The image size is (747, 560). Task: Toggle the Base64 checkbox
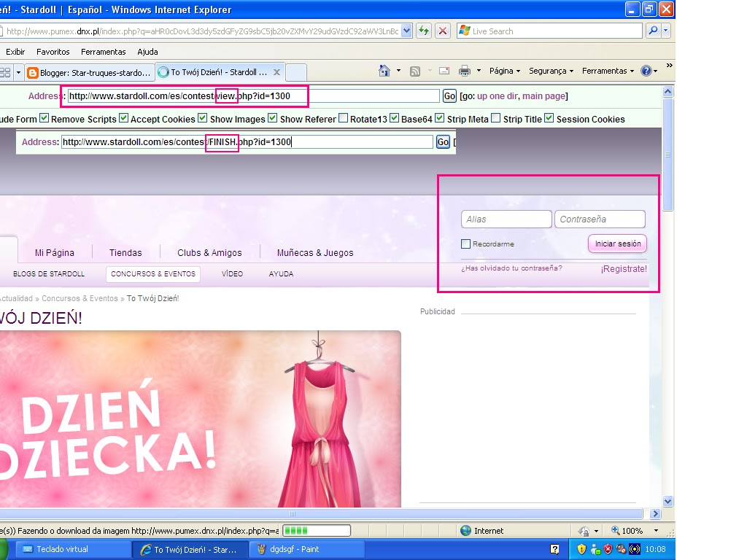click(x=394, y=117)
